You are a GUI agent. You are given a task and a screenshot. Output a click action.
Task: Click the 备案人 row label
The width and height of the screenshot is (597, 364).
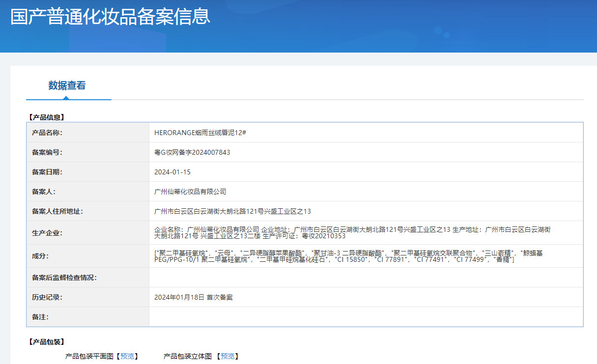[x=44, y=192]
